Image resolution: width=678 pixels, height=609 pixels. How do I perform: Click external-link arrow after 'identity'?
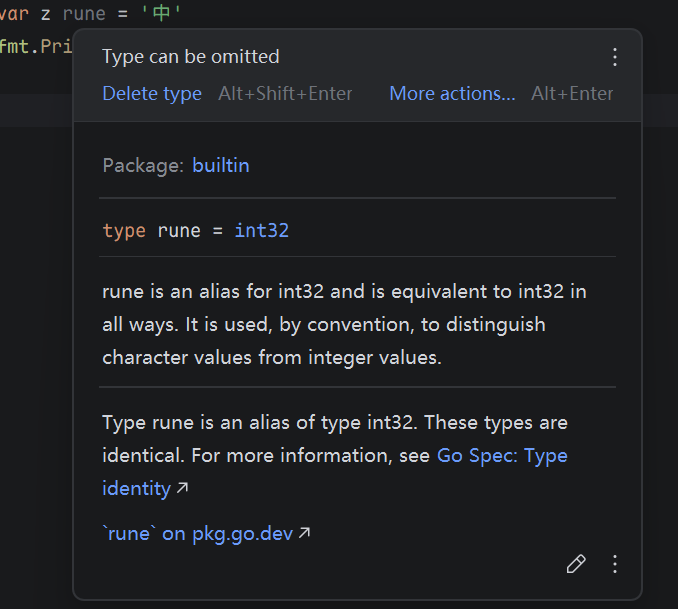tap(182, 489)
